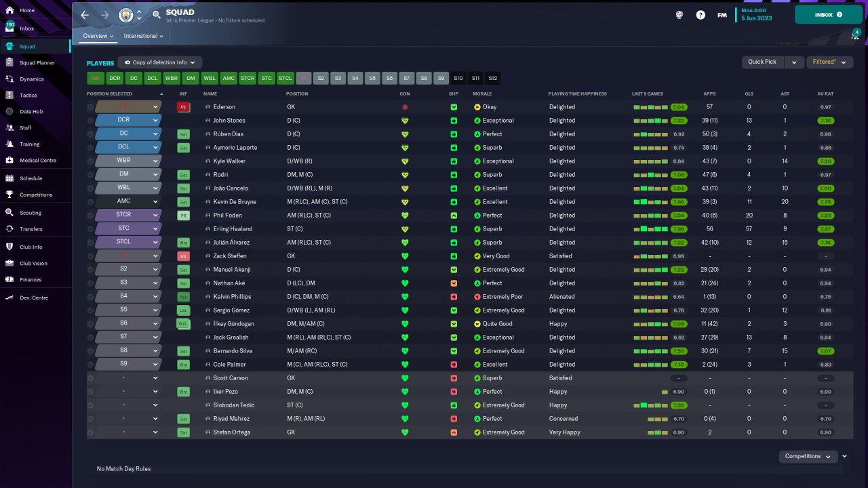Open the Data Hub
Image resolution: width=868 pixels, height=488 pixels.
(x=31, y=111)
